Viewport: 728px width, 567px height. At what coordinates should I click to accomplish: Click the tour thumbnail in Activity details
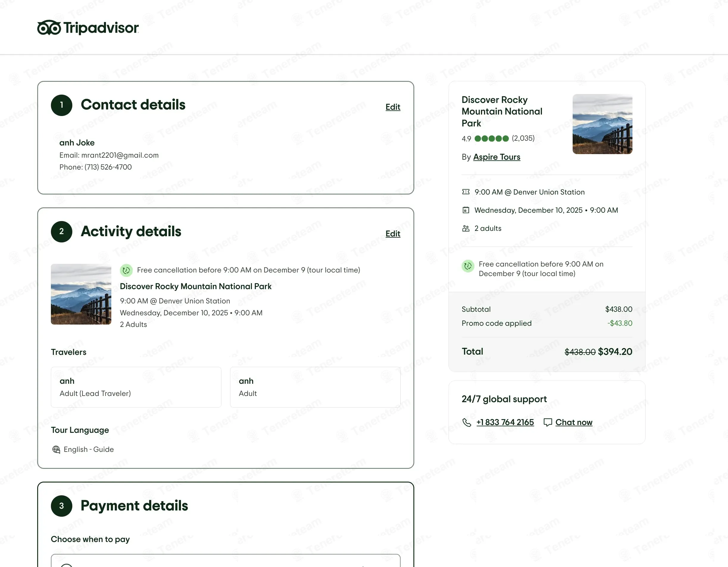tap(81, 294)
